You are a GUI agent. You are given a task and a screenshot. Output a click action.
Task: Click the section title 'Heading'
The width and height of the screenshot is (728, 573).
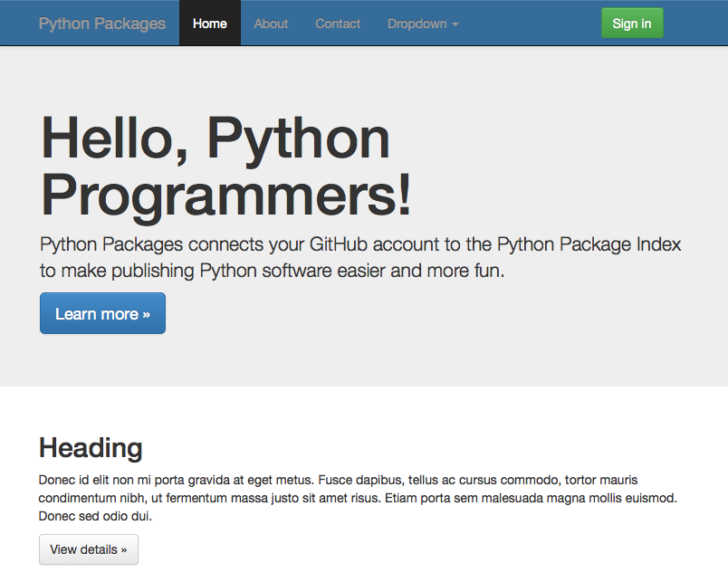click(91, 448)
